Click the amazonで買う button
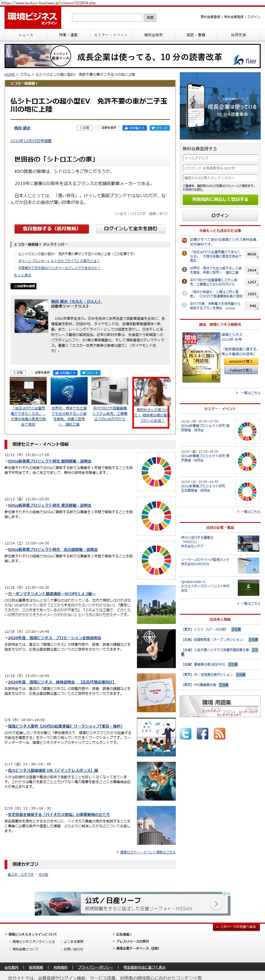The image size is (265, 980). click(x=241, y=362)
